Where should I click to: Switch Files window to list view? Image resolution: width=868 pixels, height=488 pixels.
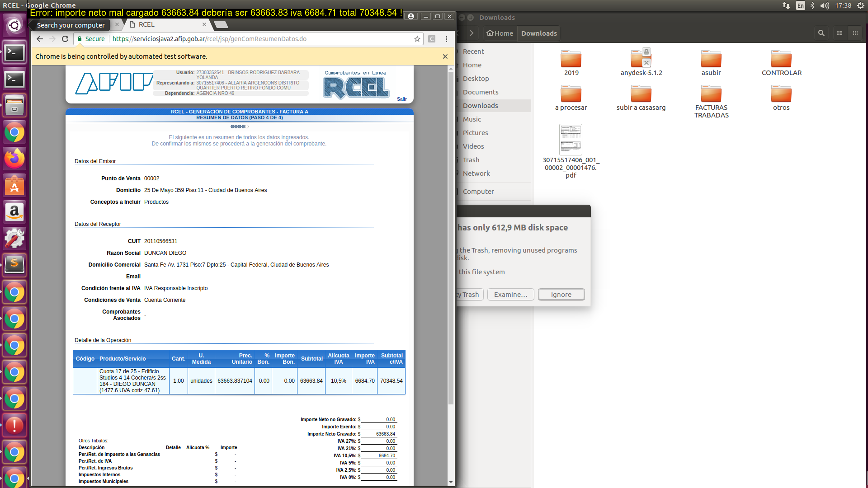pyautogui.click(x=840, y=33)
